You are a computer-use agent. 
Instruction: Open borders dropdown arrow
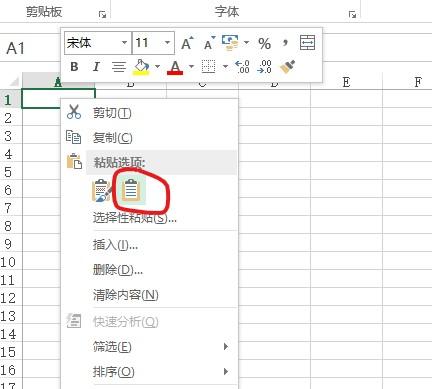[x=225, y=67]
